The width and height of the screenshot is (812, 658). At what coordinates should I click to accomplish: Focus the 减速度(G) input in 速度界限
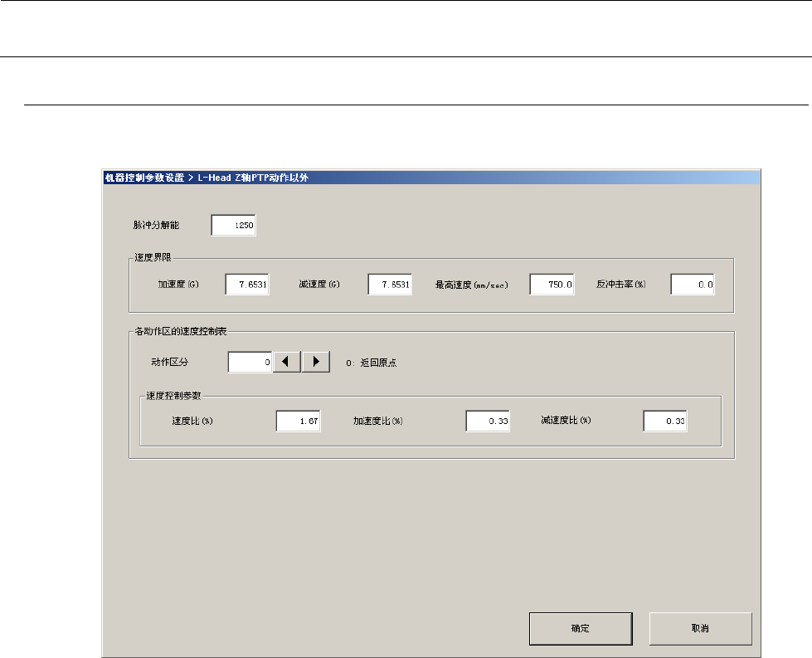pos(390,285)
